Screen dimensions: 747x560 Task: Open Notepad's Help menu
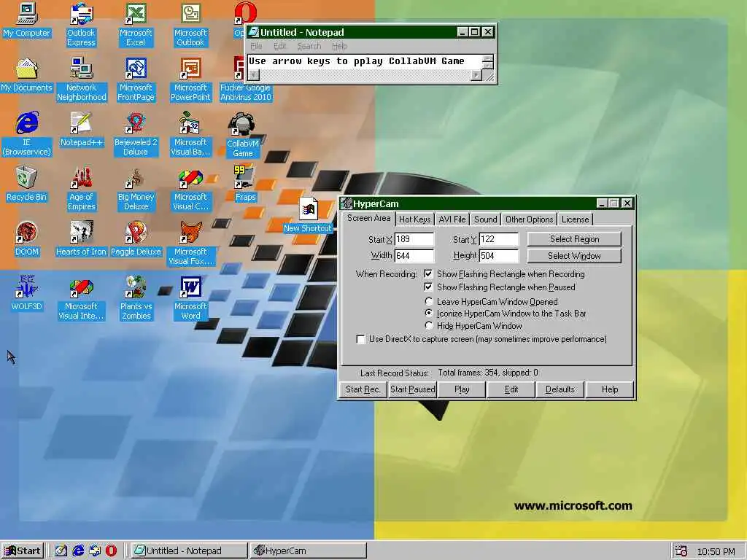(339, 46)
